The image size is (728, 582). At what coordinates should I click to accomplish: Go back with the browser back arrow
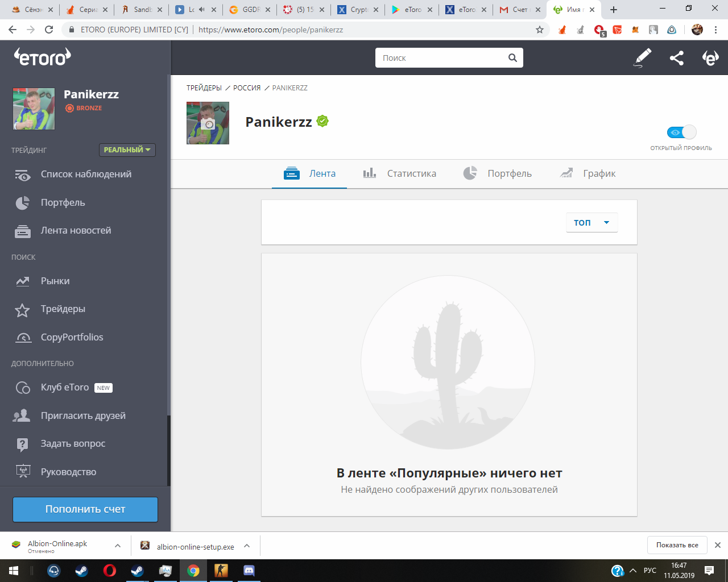pyautogui.click(x=13, y=30)
